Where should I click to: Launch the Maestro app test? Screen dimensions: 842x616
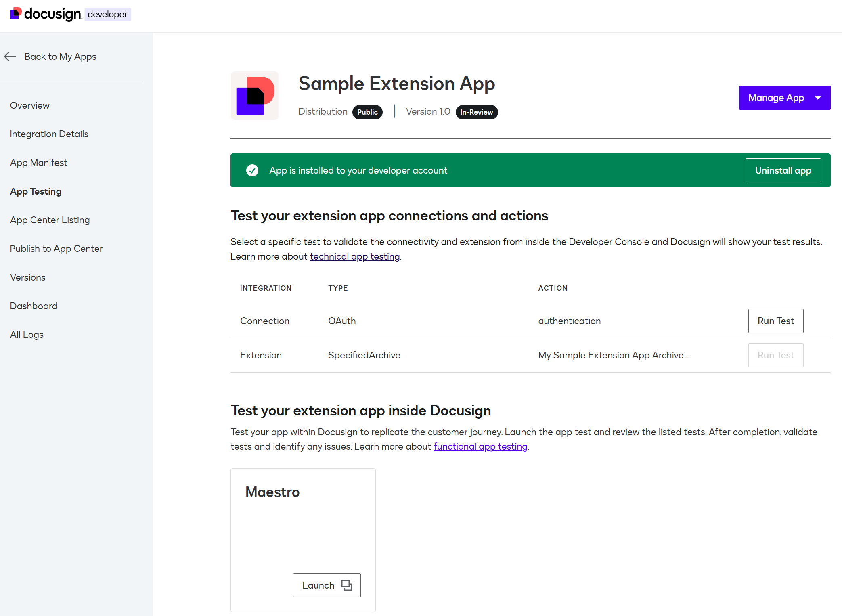coord(327,585)
